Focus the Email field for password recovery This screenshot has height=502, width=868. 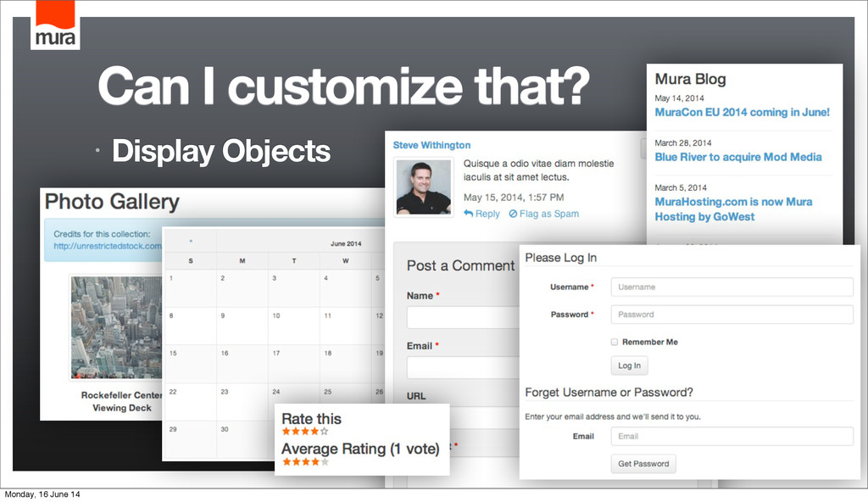732,436
